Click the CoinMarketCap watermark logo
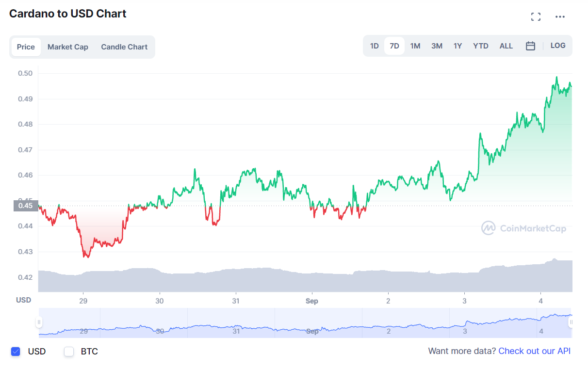This screenshot has width=588, height=369. tap(523, 228)
